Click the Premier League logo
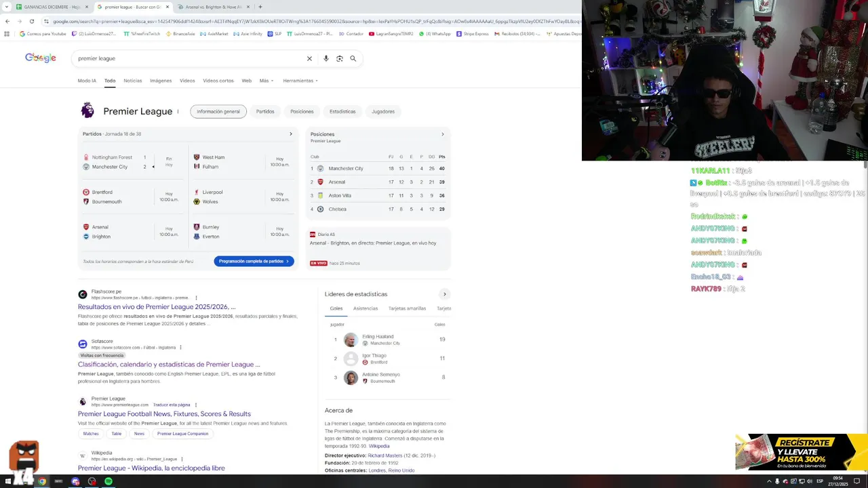Viewport: 868px width, 488px height. tap(87, 110)
